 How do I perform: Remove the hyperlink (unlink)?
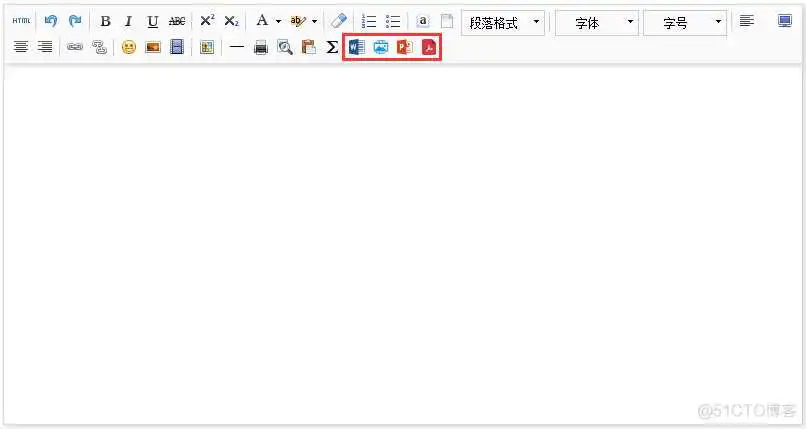pyautogui.click(x=99, y=47)
